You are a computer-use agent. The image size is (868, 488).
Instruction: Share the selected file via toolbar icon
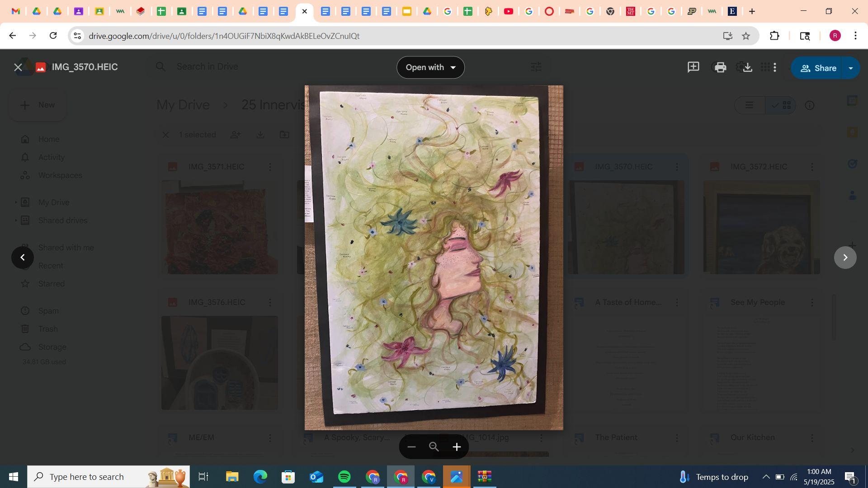(236, 135)
